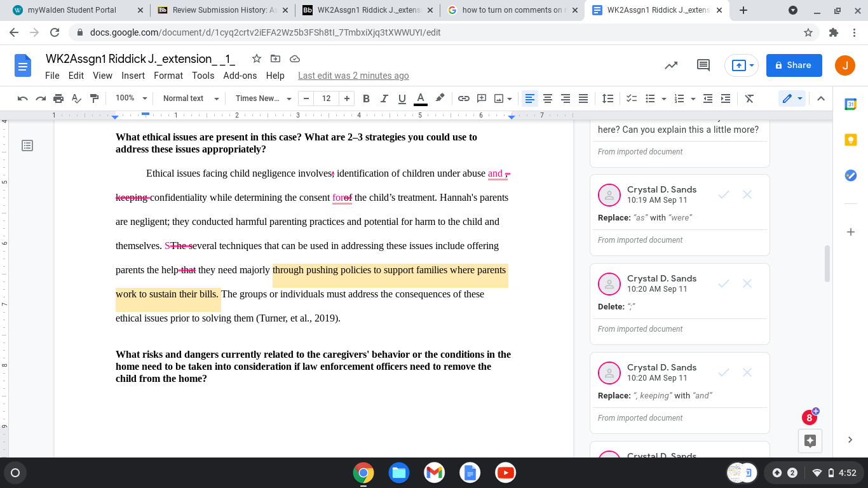Decrease font size with minus button

(306, 98)
